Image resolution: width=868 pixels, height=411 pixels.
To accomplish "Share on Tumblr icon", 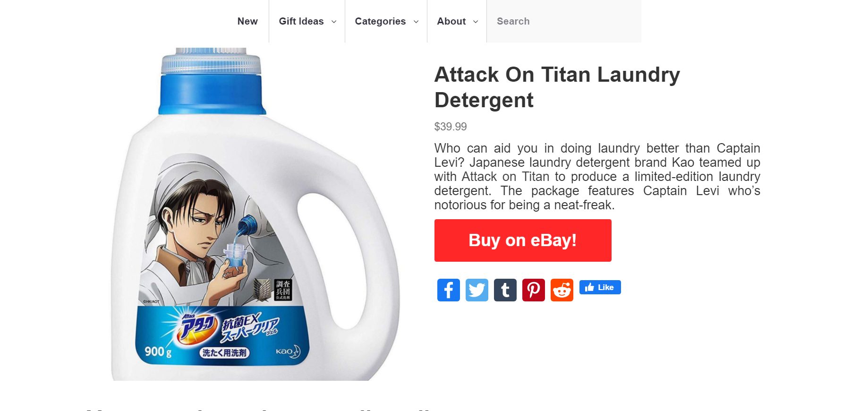I will (505, 290).
